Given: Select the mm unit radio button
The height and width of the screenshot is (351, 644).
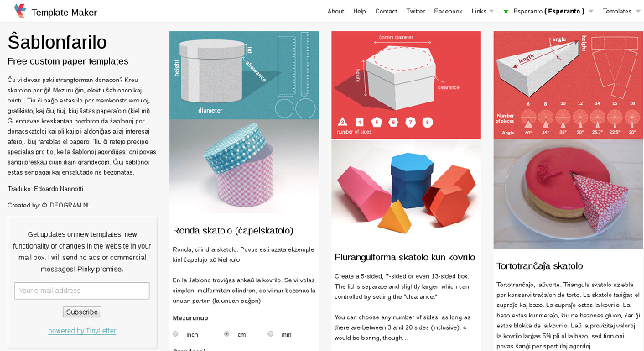Looking at the screenshot, I should point(270,333).
